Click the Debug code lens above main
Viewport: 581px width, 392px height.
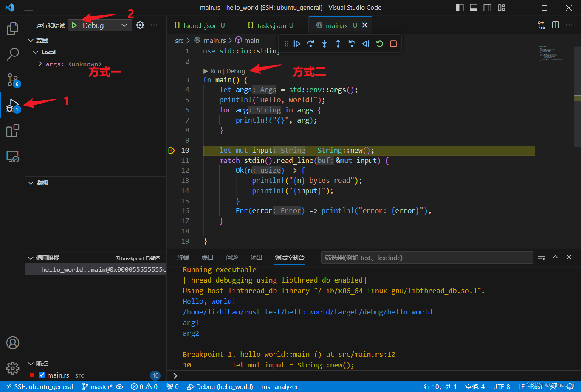click(x=236, y=71)
